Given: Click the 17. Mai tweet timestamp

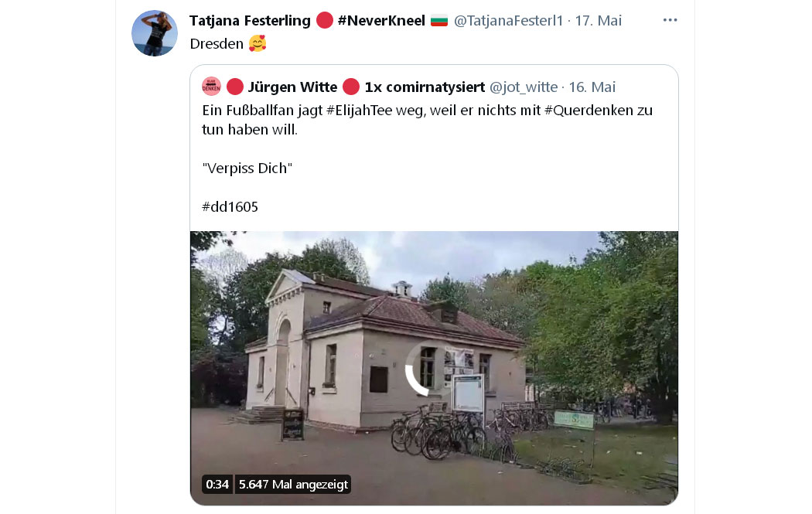Looking at the screenshot, I should [598, 21].
